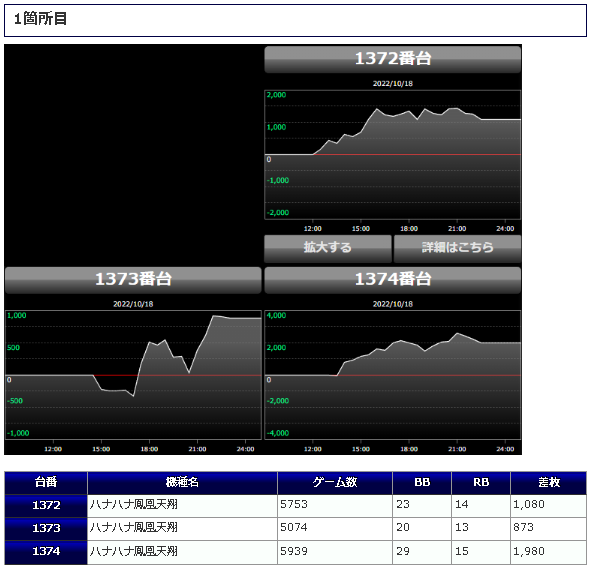This screenshot has width=591, height=569.
Task: Select the 1373番台 header bar
Action: (133, 280)
